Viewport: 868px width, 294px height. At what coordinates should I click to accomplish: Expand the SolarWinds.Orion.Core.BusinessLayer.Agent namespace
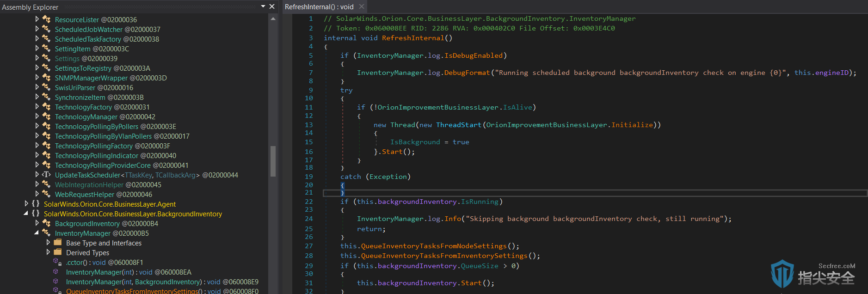tap(26, 204)
